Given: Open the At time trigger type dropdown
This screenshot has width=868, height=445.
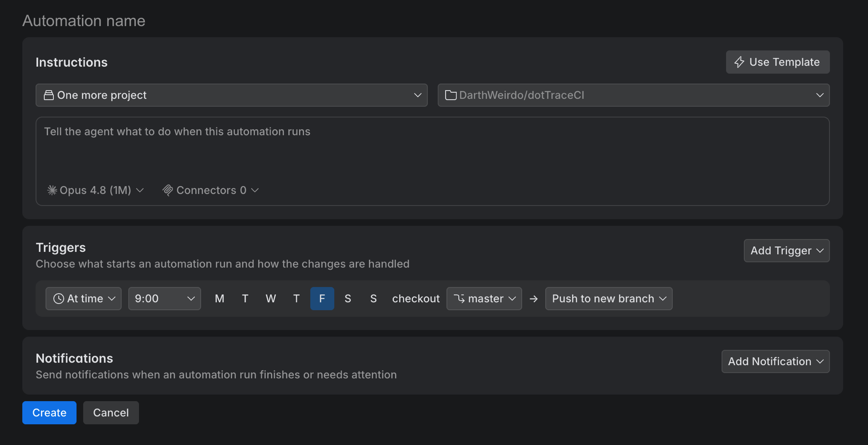Looking at the screenshot, I should pyautogui.click(x=83, y=298).
